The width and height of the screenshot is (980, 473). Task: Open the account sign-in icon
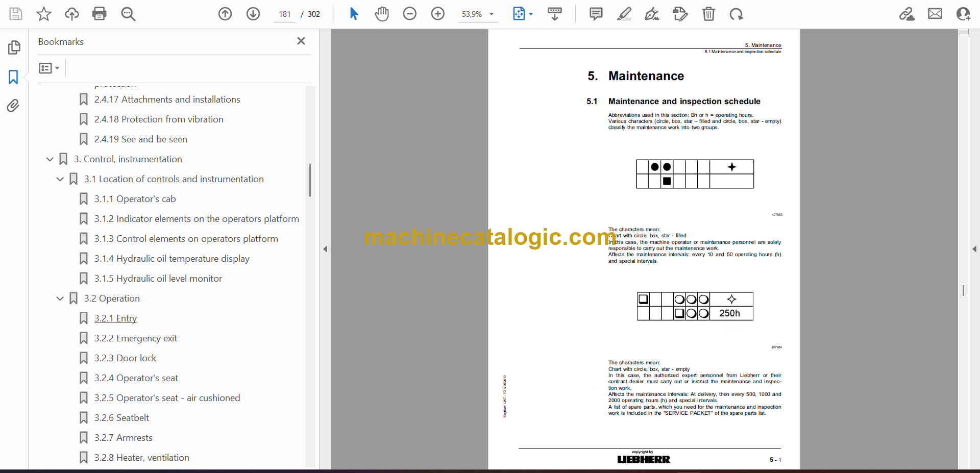[963, 14]
